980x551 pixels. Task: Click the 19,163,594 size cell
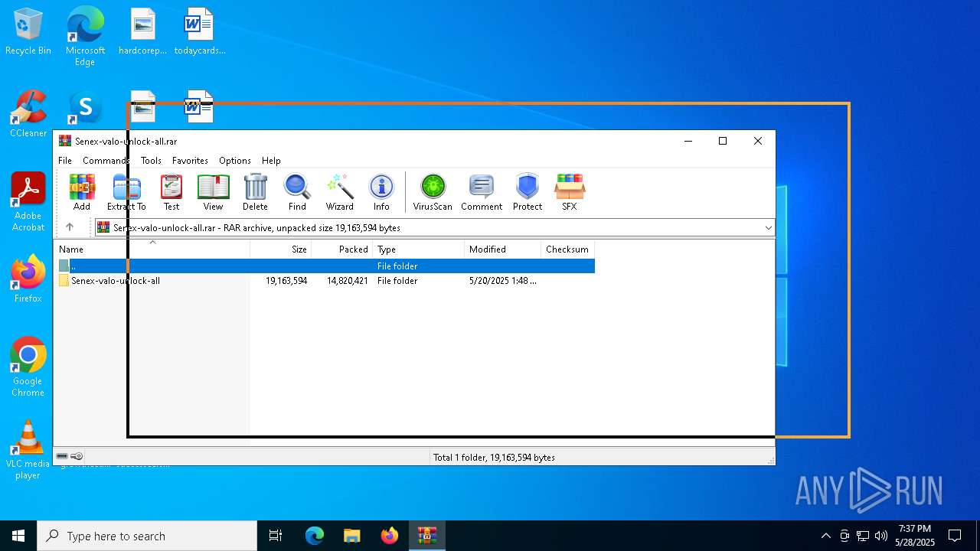286,281
